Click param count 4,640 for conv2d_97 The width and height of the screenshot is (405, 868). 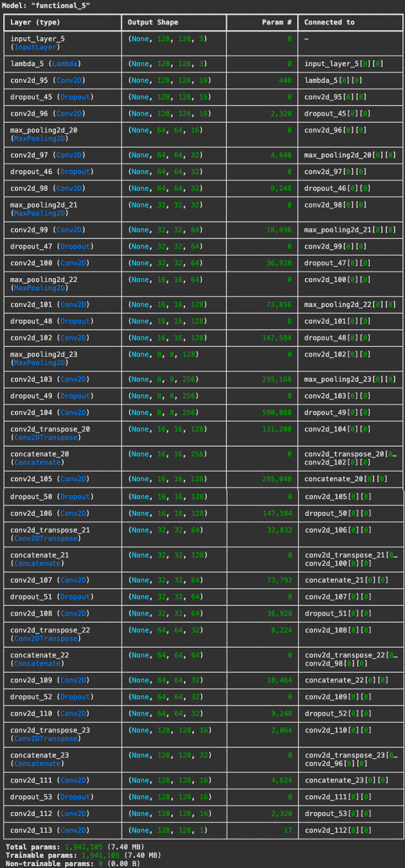click(282, 155)
